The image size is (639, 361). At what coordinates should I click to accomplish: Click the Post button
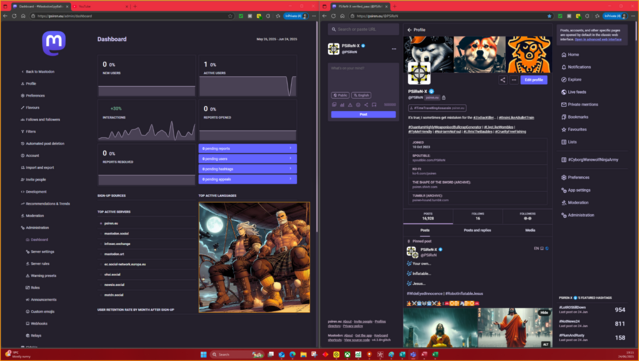click(364, 114)
